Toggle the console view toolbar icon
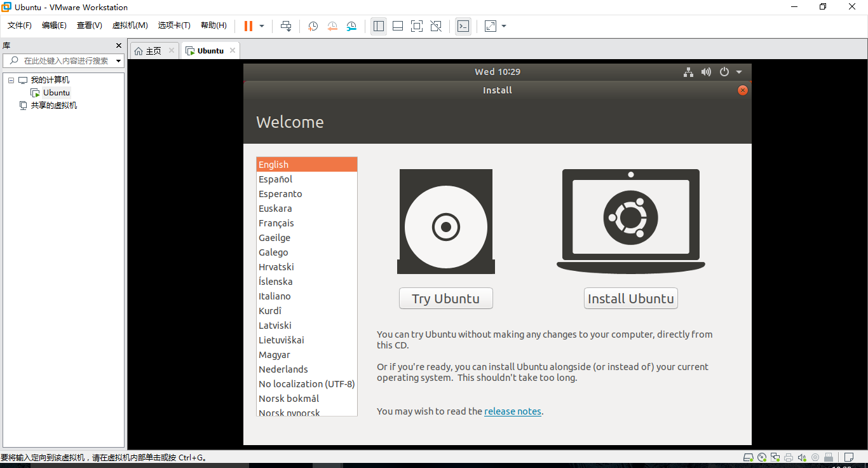The height and width of the screenshot is (468, 868). (463, 26)
